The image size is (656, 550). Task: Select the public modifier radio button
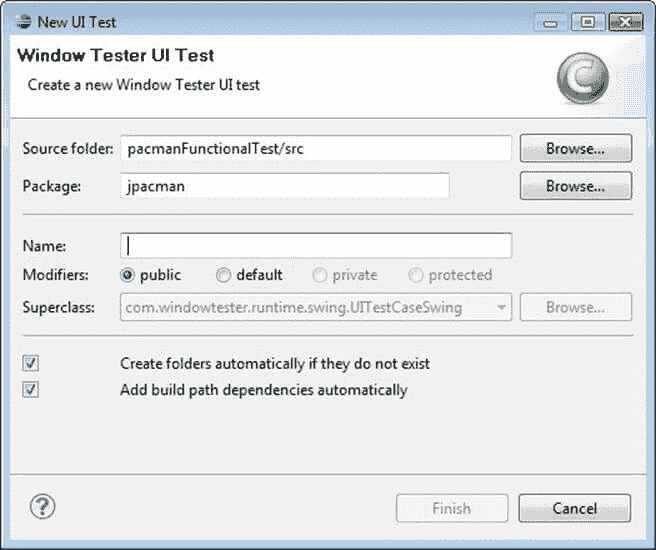pyautogui.click(x=127, y=275)
